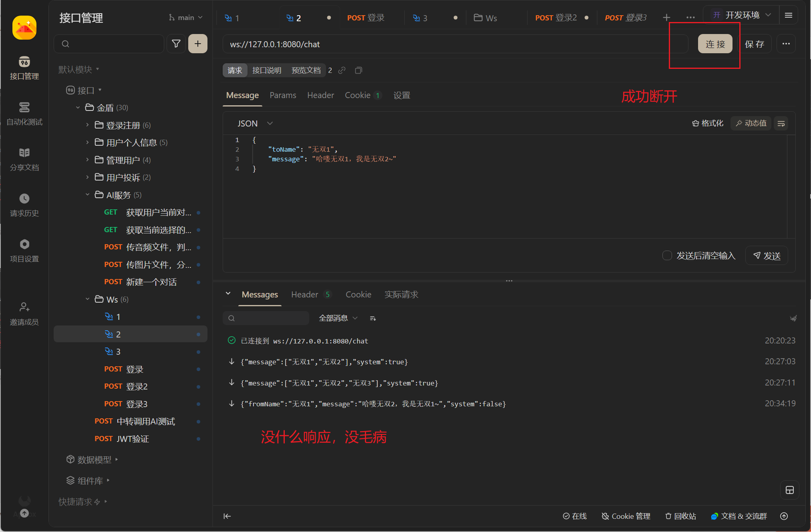Click the plus add-new button in sidebar
Image resolution: width=811 pixels, height=532 pixels.
[198, 44]
